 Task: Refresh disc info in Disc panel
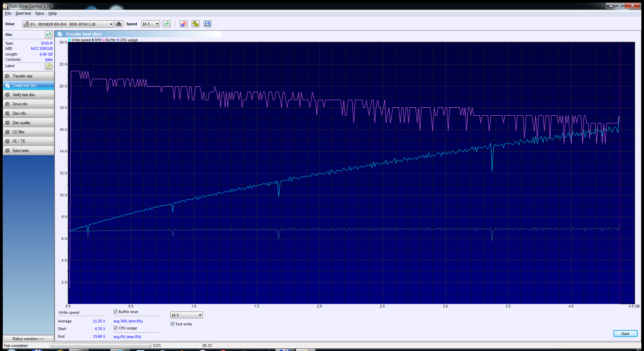click(49, 35)
